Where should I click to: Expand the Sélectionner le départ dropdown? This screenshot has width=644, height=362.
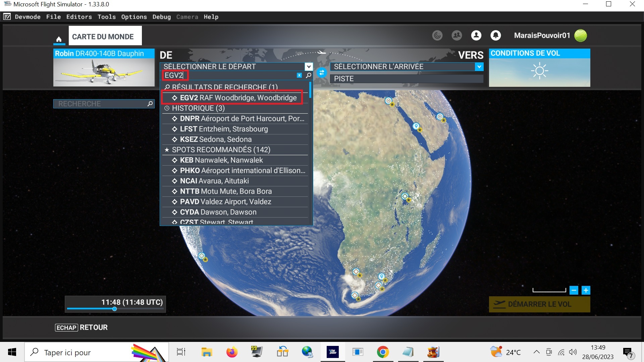pyautogui.click(x=309, y=67)
